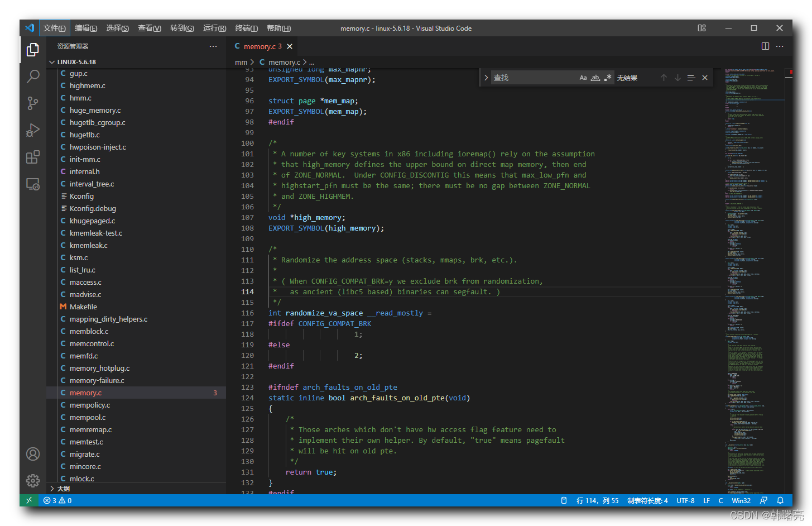
Task: Click line number 114 in gutter
Action: pyautogui.click(x=247, y=291)
